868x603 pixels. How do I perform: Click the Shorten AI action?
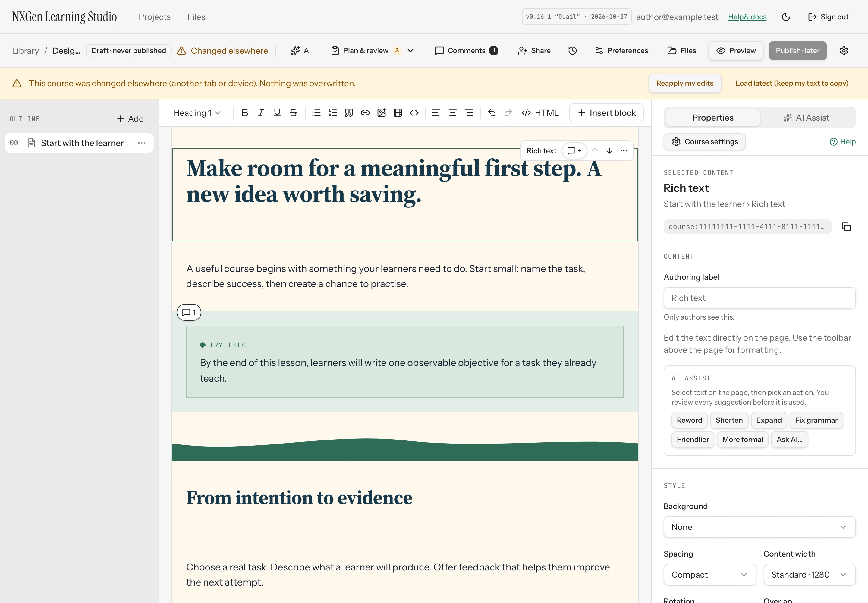click(x=729, y=420)
